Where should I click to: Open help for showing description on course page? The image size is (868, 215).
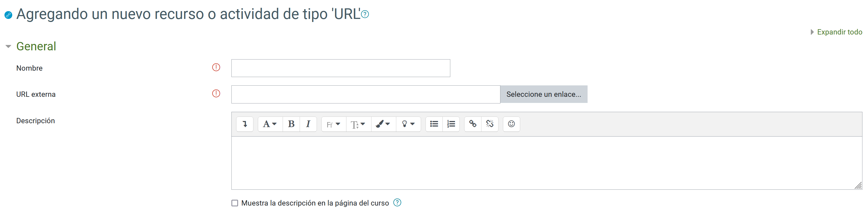point(397,202)
